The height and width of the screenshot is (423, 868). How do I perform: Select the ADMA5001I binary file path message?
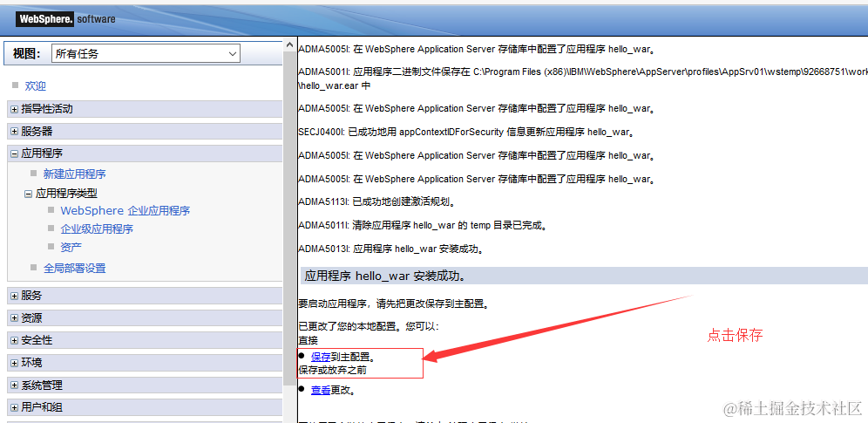click(x=582, y=79)
